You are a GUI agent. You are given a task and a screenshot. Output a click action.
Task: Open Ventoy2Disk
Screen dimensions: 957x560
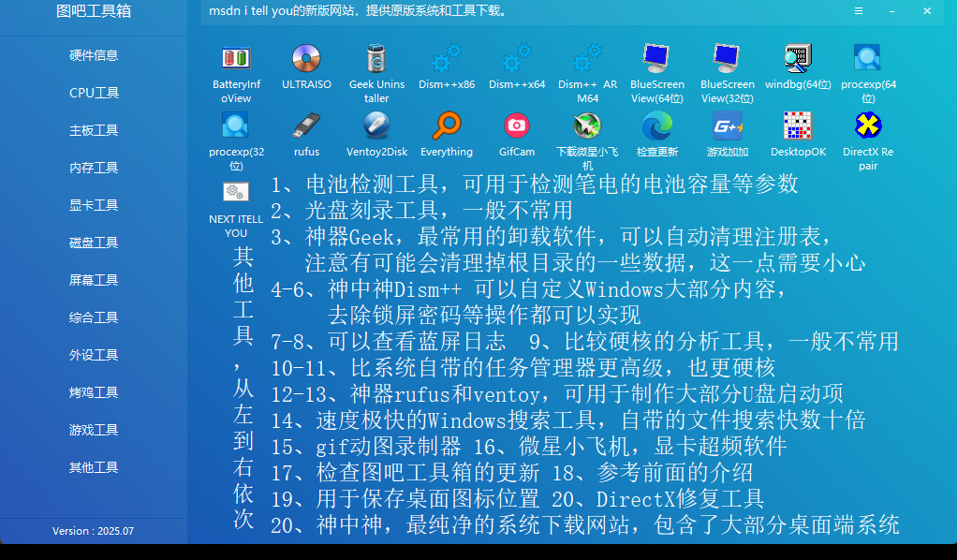coord(376,126)
